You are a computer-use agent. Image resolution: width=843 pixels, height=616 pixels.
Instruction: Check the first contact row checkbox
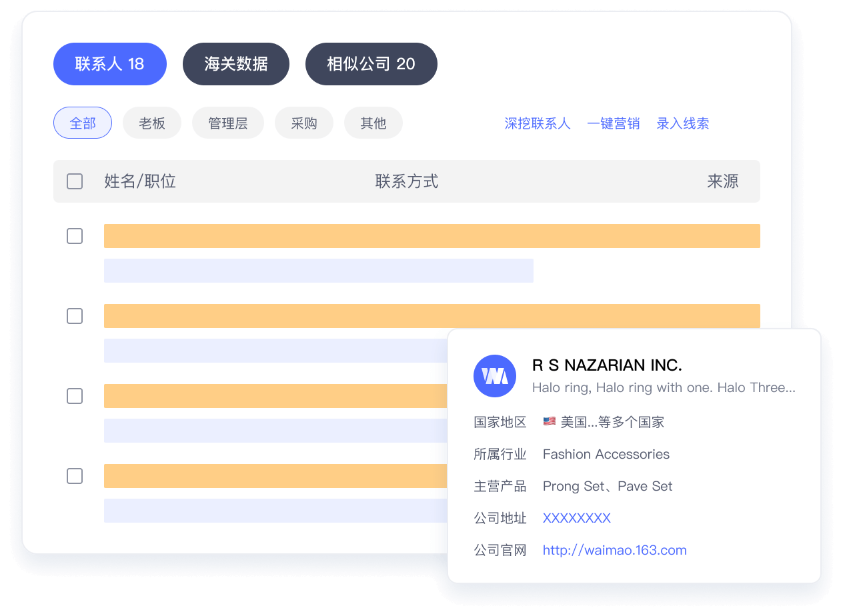click(75, 236)
